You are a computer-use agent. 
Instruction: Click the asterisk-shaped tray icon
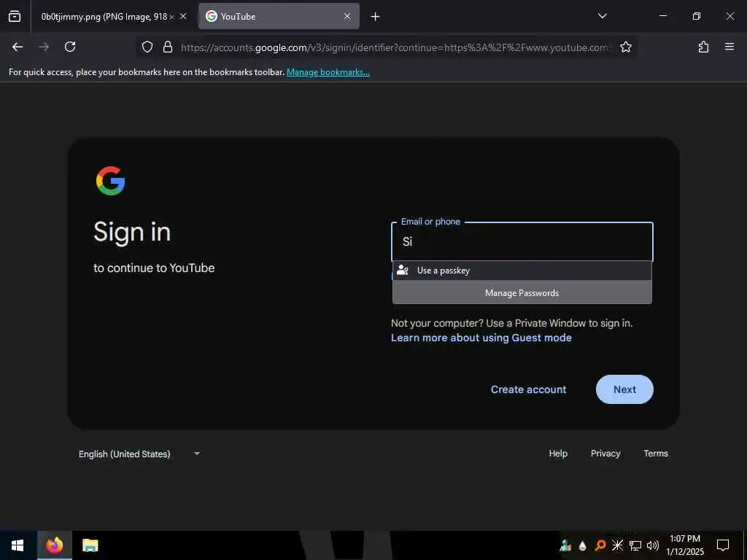(617, 545)
